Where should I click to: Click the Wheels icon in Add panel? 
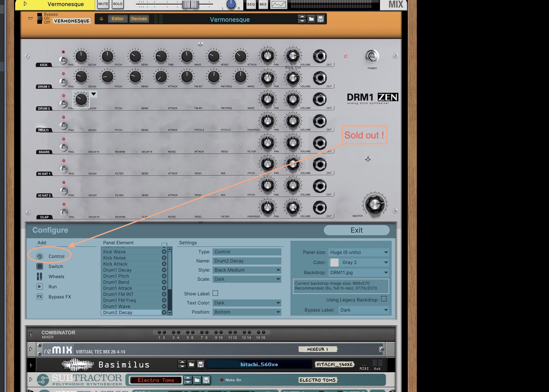coord(40,276)
